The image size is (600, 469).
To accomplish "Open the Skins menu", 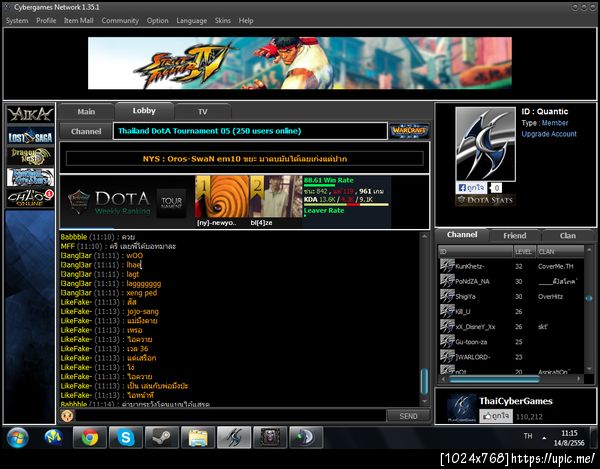I will pyautogui.click(x=222, y=21).
